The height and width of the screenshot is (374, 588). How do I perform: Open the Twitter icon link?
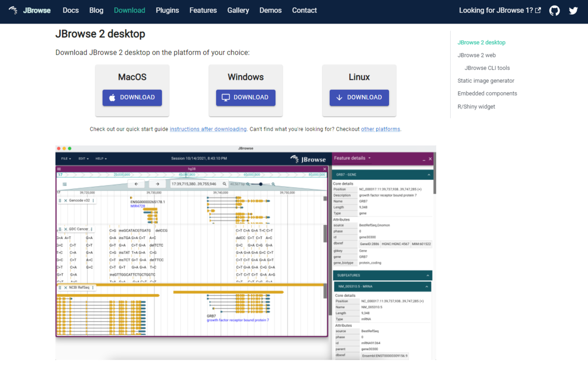[573, 10]
